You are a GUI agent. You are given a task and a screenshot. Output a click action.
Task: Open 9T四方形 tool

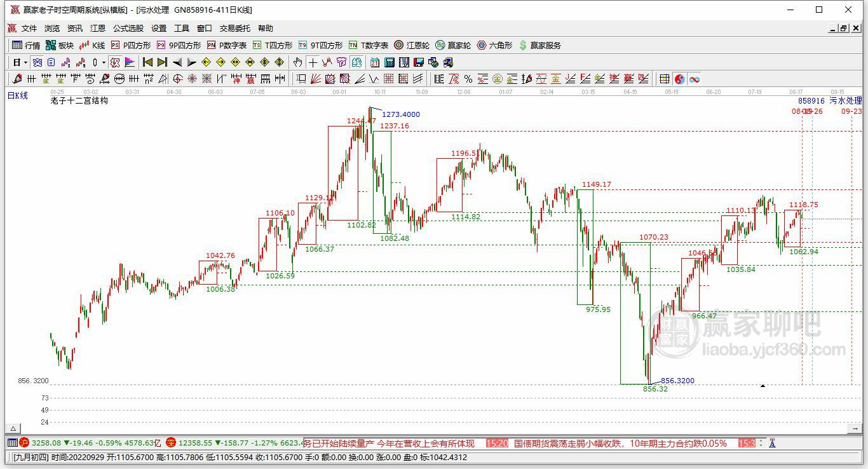click(x=320, y=45)
